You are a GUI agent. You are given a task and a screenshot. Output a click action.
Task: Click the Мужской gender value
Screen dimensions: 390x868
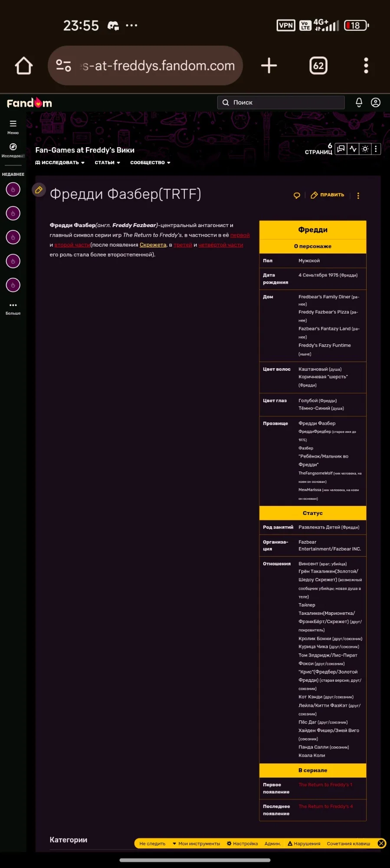point(309,261)
